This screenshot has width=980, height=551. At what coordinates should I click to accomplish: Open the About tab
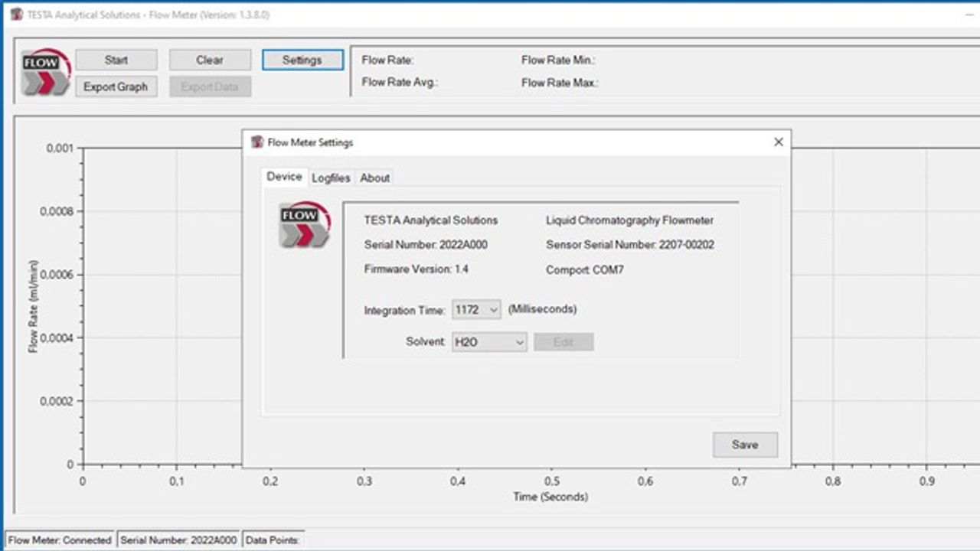(374, 178)
